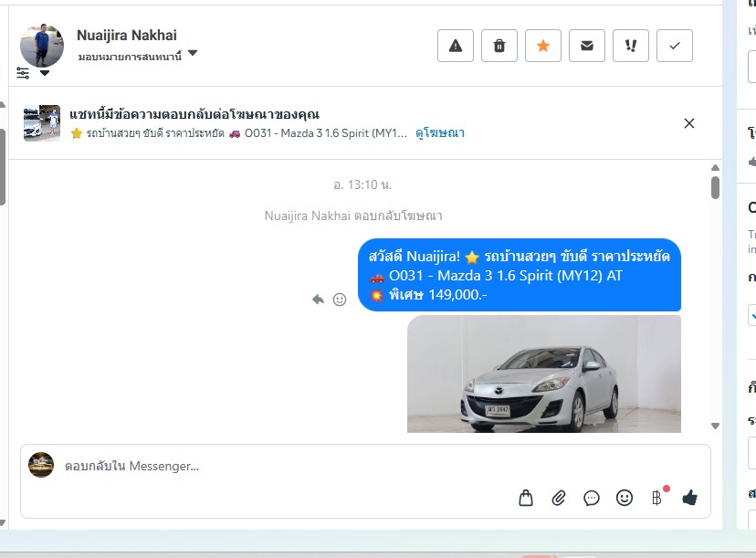Click banner title แชทนี้มีข้อความตอบกลับต่อโฆษณาของคุณ
The width and height of the screenshot is (756, 558).
pos(194,115)
